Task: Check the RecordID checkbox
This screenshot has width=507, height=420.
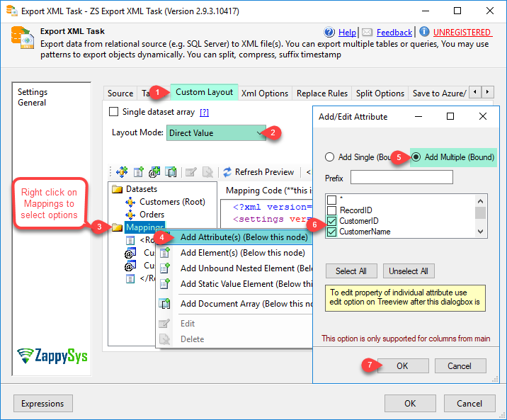Action: 332,210
